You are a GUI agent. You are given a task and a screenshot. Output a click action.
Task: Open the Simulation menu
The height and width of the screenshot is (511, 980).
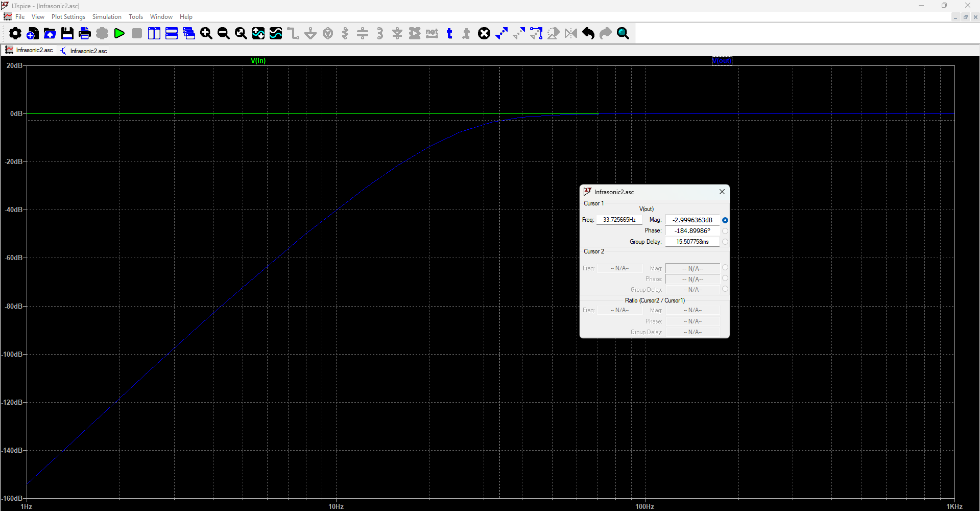(x=106, y=16)
